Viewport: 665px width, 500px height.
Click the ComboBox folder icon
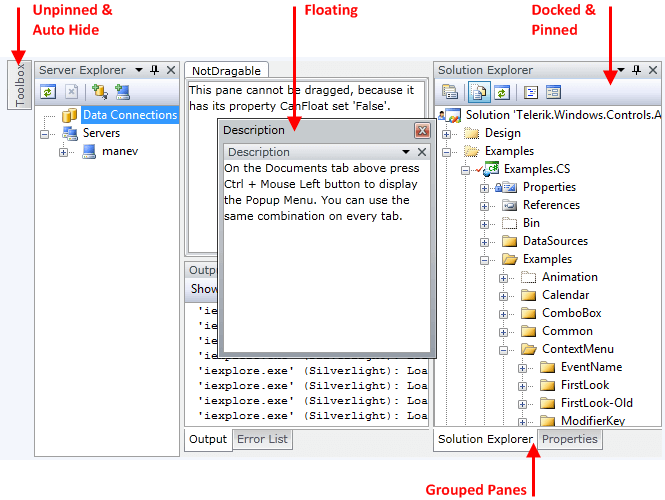point(528,313)
